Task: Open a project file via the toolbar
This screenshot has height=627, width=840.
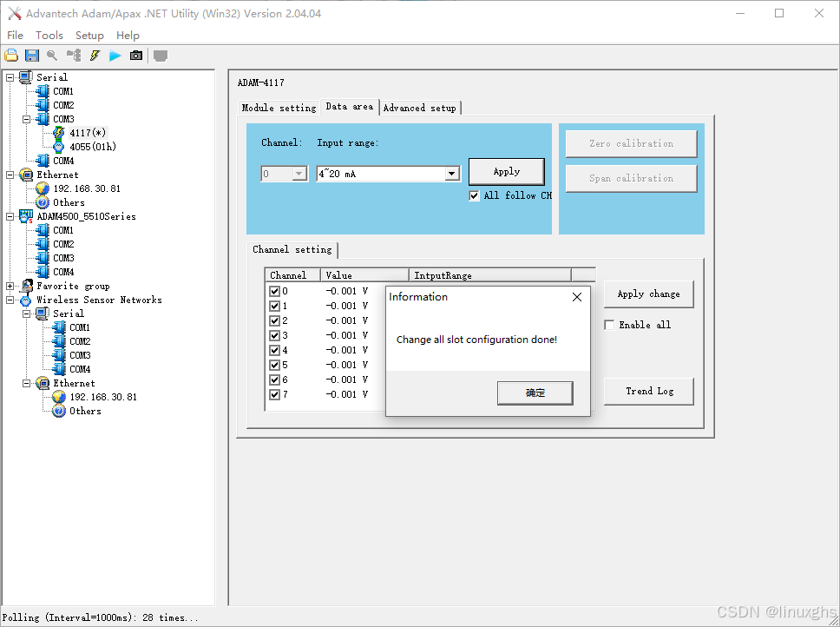Action: pos(11,54)
